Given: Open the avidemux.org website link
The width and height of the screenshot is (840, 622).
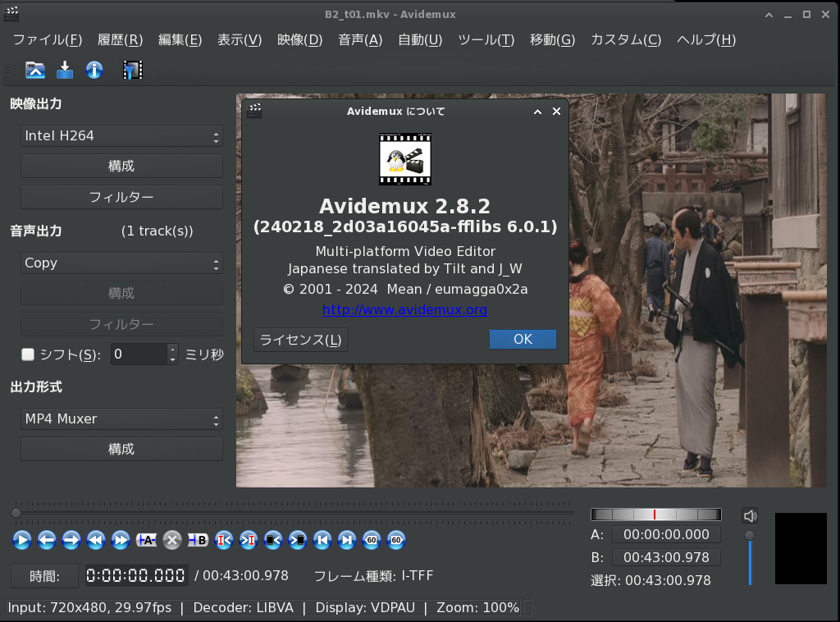Looking at the screenshot, I should click(x=404, y=310).
